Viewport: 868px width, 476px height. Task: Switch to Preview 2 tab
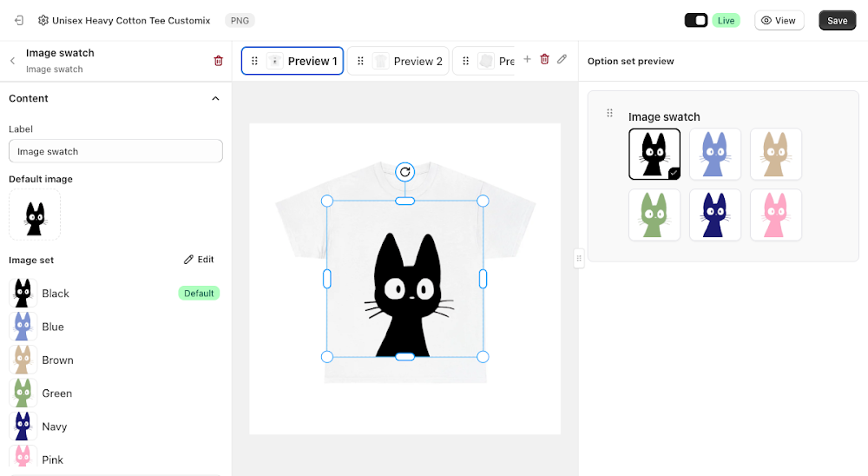(398, 61)
